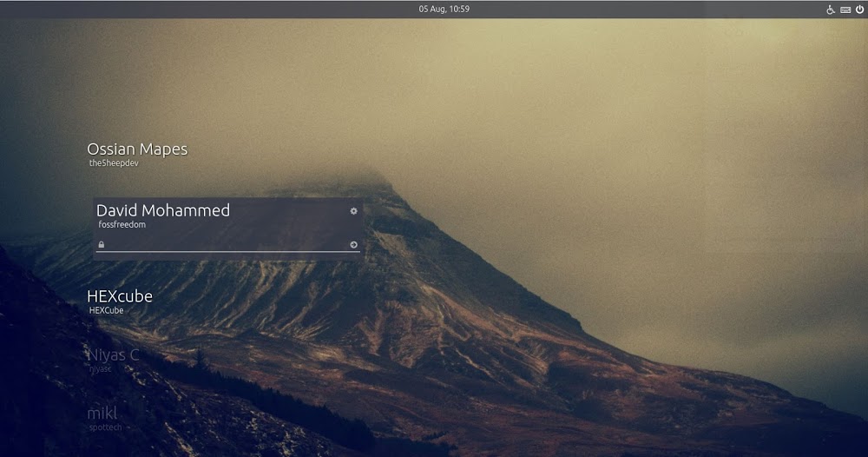Click the date and time display
The height and width of the screenshot is (457, 868).
click(x=444, y=9)
